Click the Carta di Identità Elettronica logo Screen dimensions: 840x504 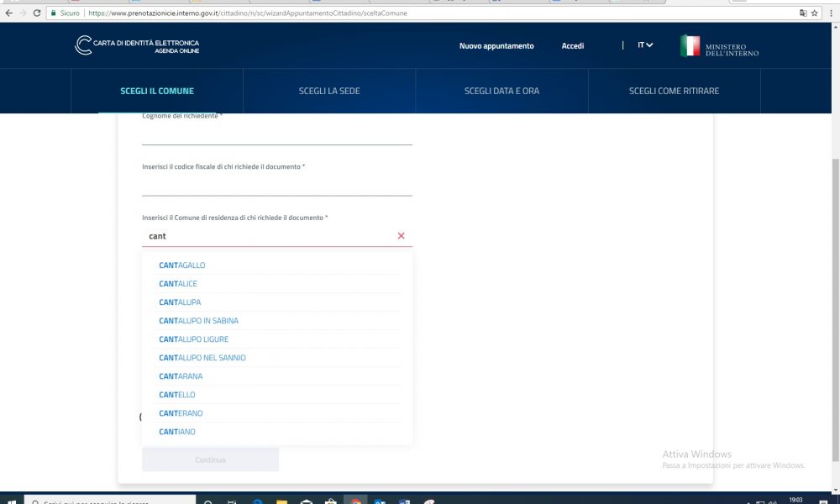137,46
